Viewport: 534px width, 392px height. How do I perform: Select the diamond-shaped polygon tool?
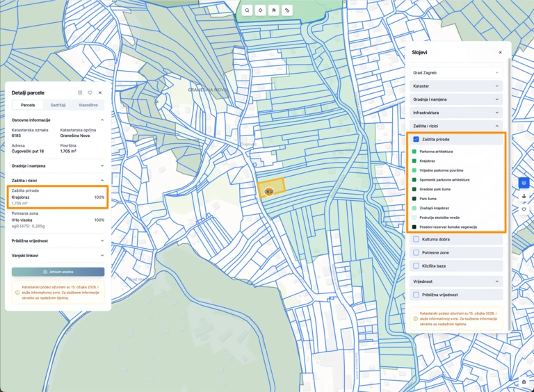click(260, 10)
